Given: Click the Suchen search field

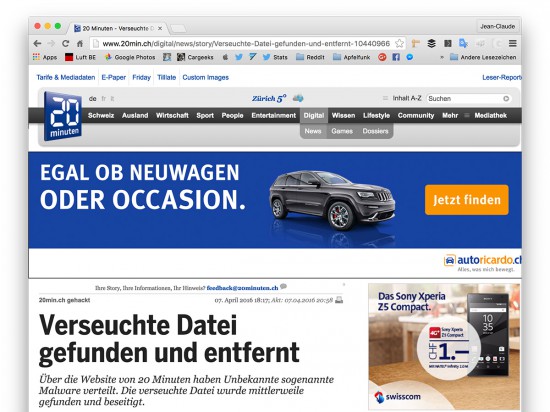Looking at the screenshot, I should click(x=464, y=99).
